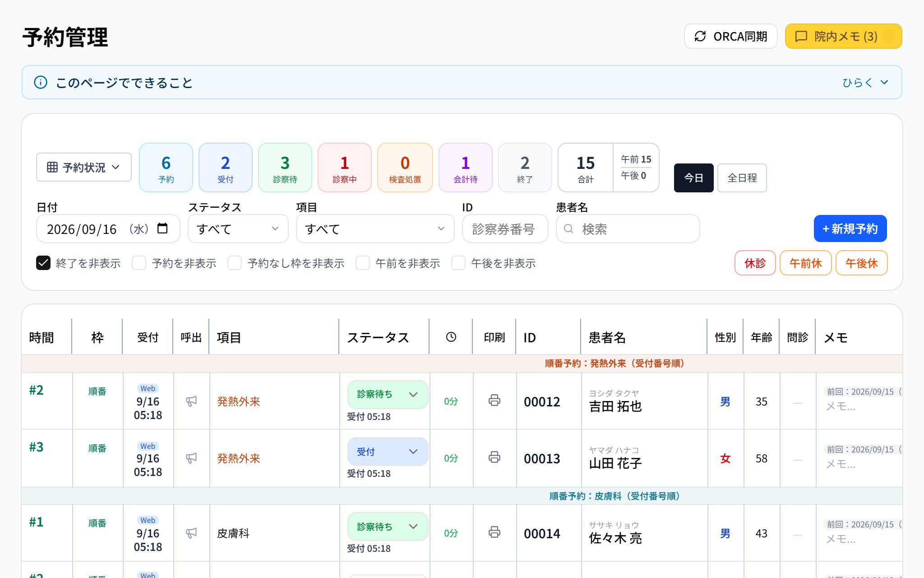Print slip for ID 00012
The height and width of the screenshot is (578, 924).
pyautogui.click(x=494, y=400)
